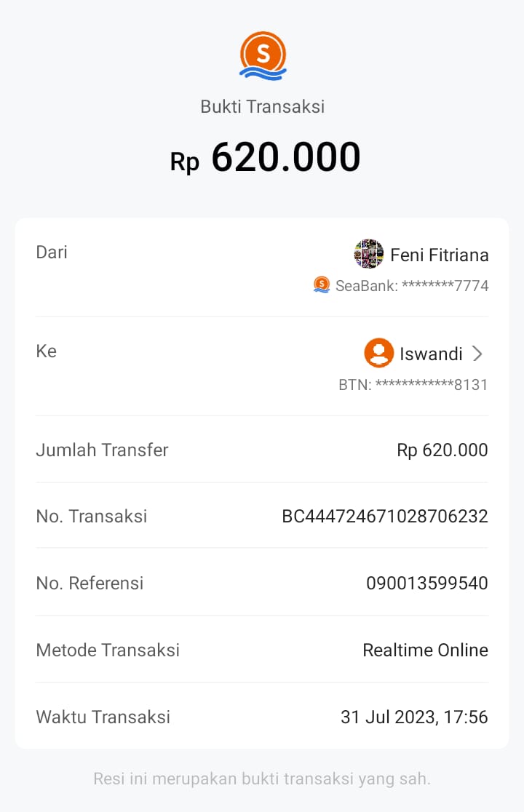Click the footer text about the valid receipt

coord(262,779)
